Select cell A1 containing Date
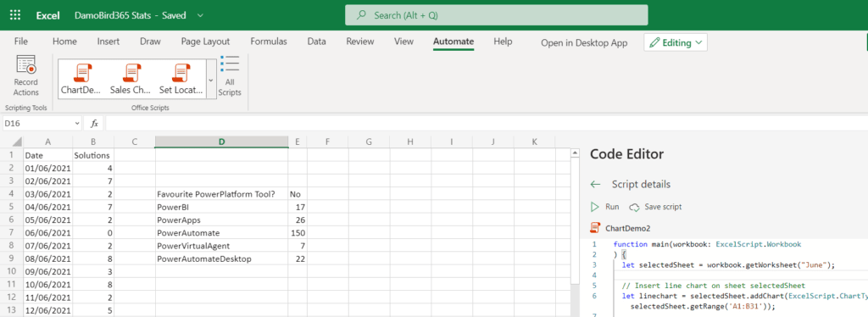Screen dimensions: 868x317 [47, 155]
